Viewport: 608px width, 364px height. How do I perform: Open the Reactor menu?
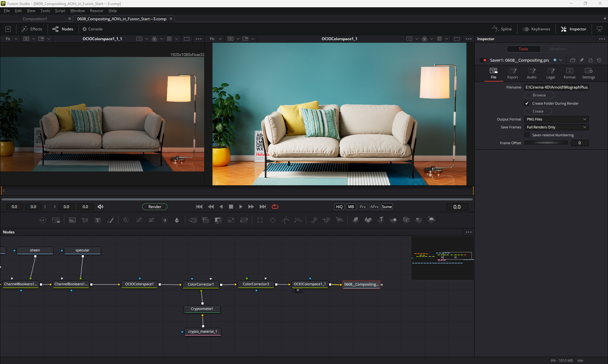click(x=97, y=11)
